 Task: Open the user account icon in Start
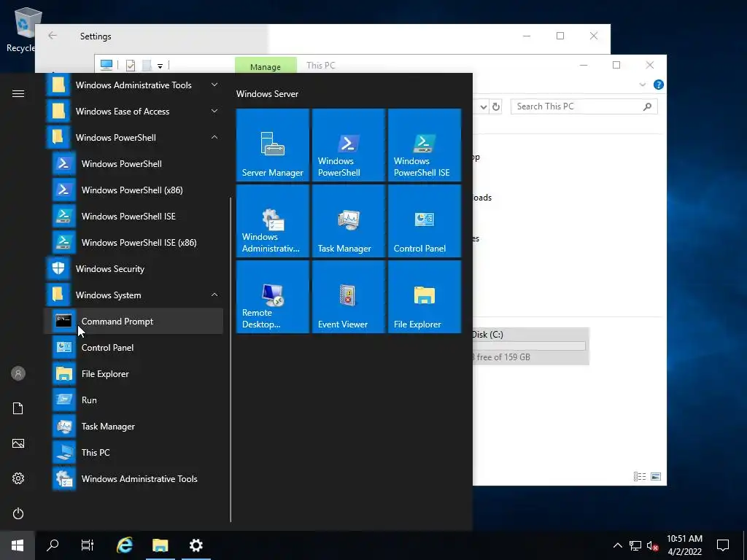pyautogui.click(x=18, y=373)
